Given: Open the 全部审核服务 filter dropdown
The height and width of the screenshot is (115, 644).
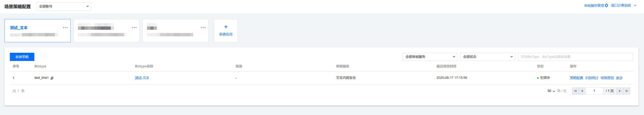Looking at the screenshot, I should [x=430, y=57].
